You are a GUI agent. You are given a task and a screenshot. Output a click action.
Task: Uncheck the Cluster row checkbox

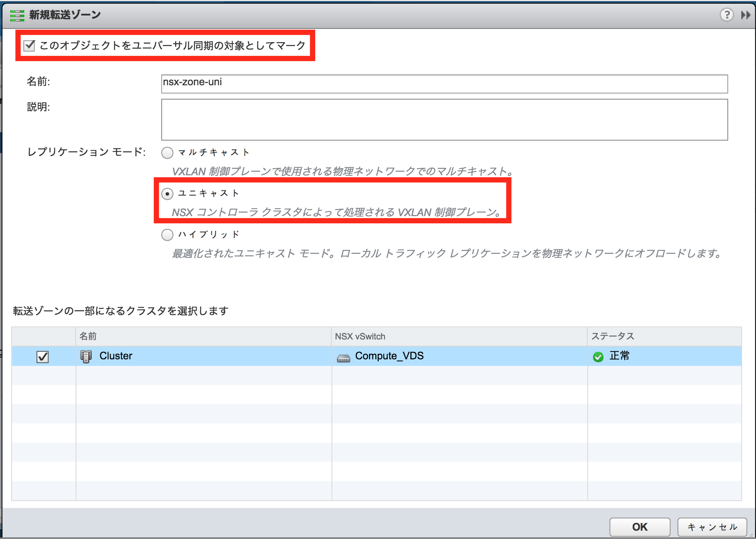coord(42,356)
